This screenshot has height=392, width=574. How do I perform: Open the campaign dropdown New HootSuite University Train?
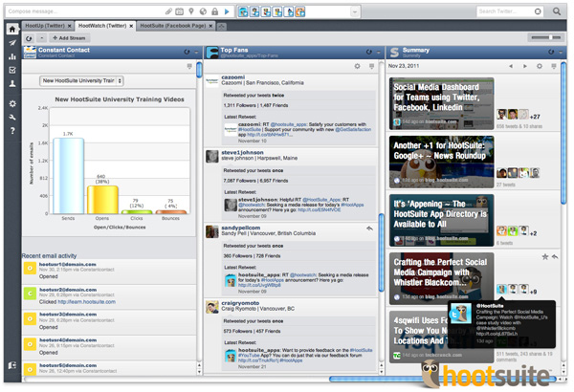pyautogui.click(x=81, y=80)
